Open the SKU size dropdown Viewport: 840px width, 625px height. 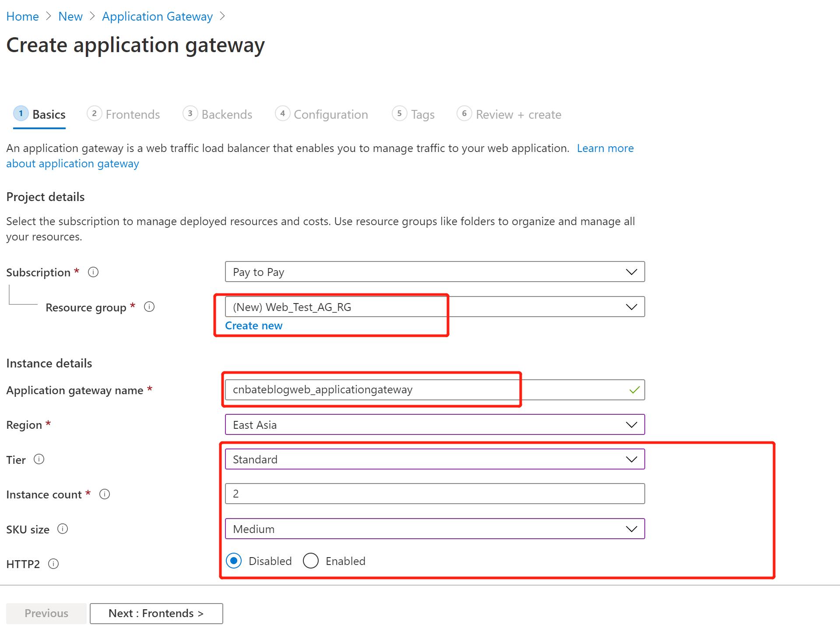click(x=631, y=529)
